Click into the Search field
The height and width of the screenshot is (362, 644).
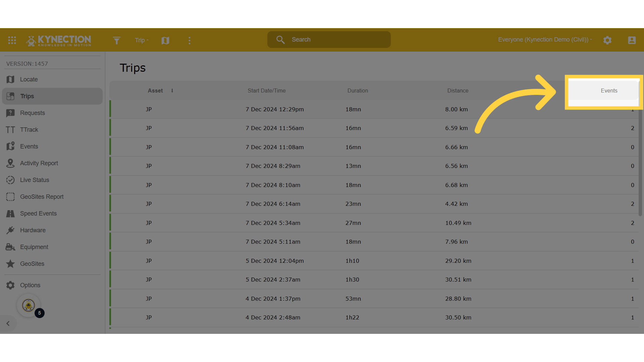pos(335,40)
